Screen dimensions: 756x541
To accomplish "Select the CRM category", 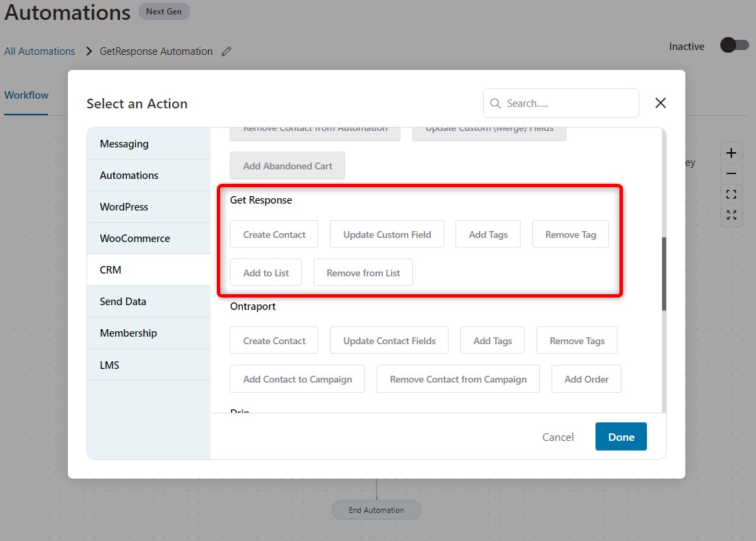I will [148, 269].
